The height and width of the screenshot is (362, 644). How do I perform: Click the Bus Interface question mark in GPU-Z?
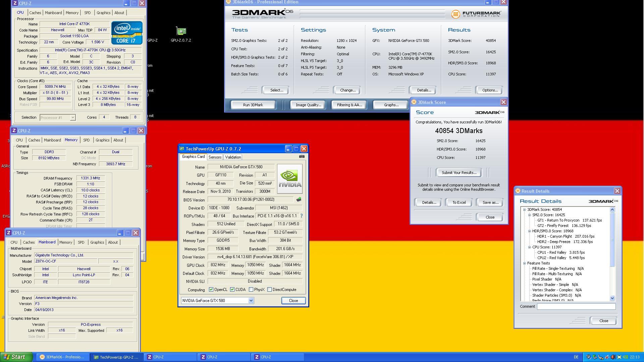tap(301, 216)
